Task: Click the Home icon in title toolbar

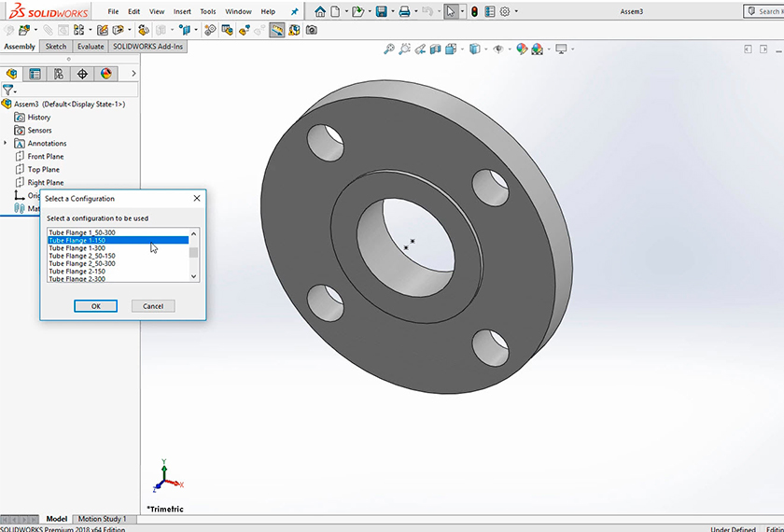Action: coord(320,12)
